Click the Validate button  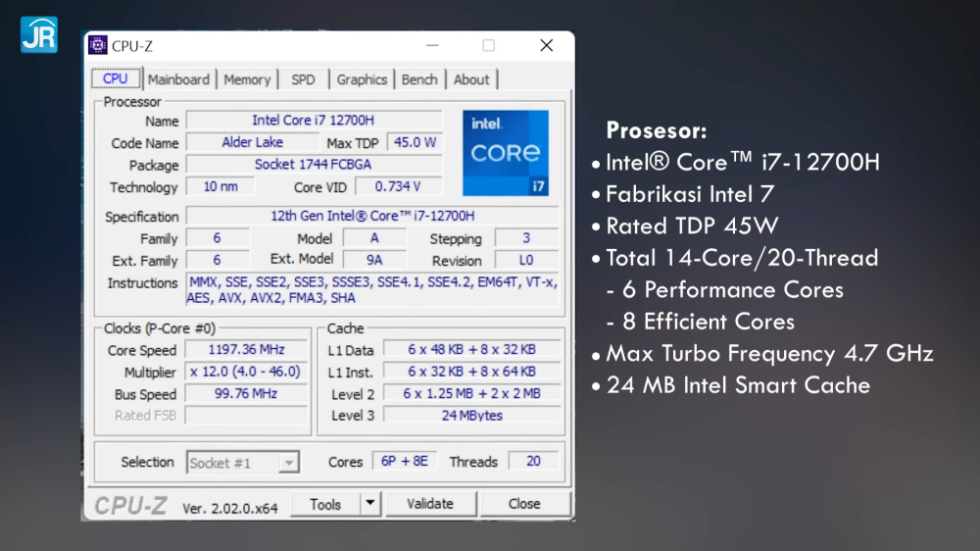tap(430, 504)
